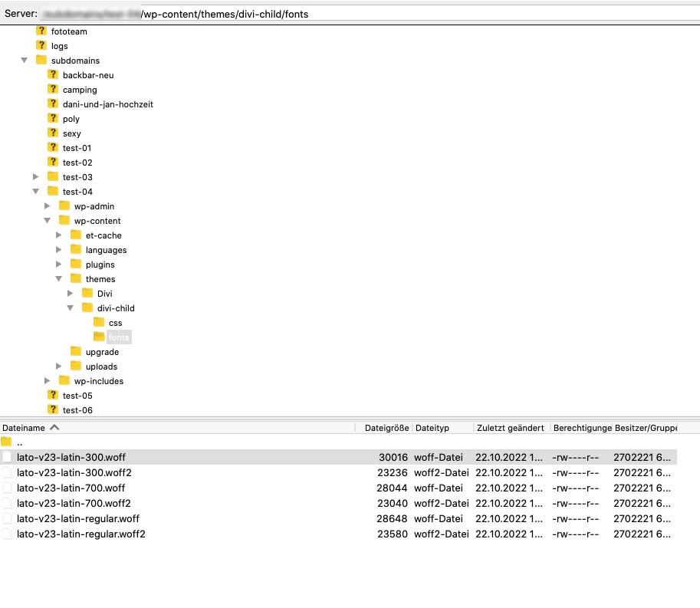Click the Zuletzt geändert column header

point(510,427)
